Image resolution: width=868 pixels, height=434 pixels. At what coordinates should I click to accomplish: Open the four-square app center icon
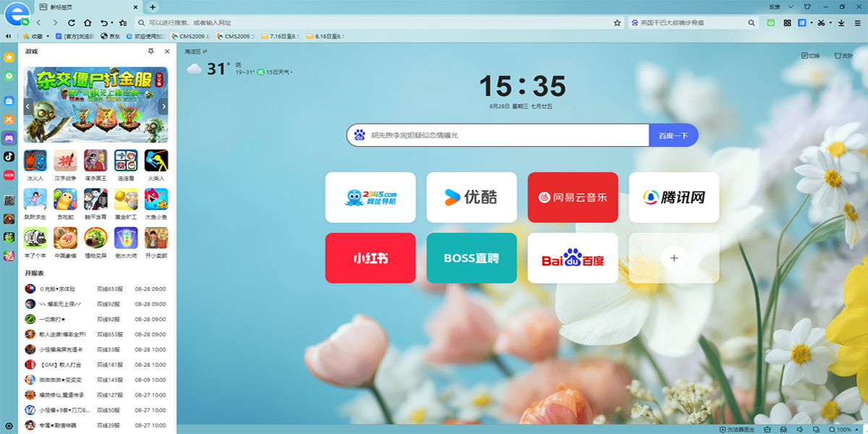coord(787,22)
